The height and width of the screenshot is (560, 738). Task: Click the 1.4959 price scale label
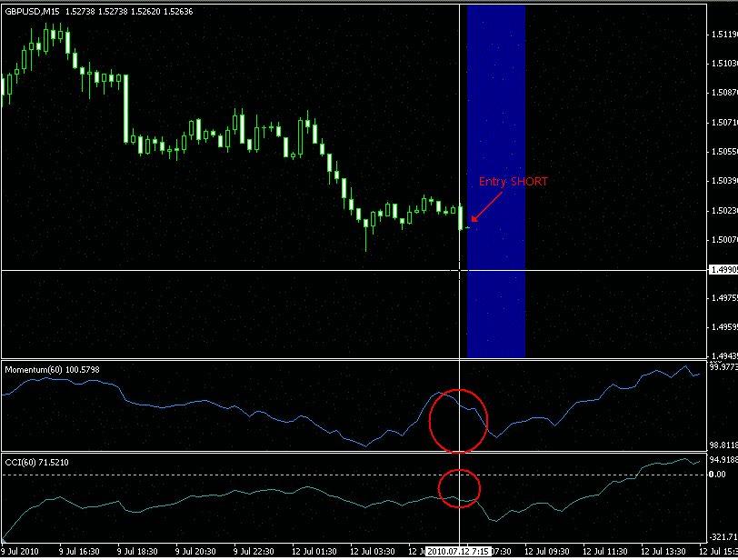pos(724,326)
